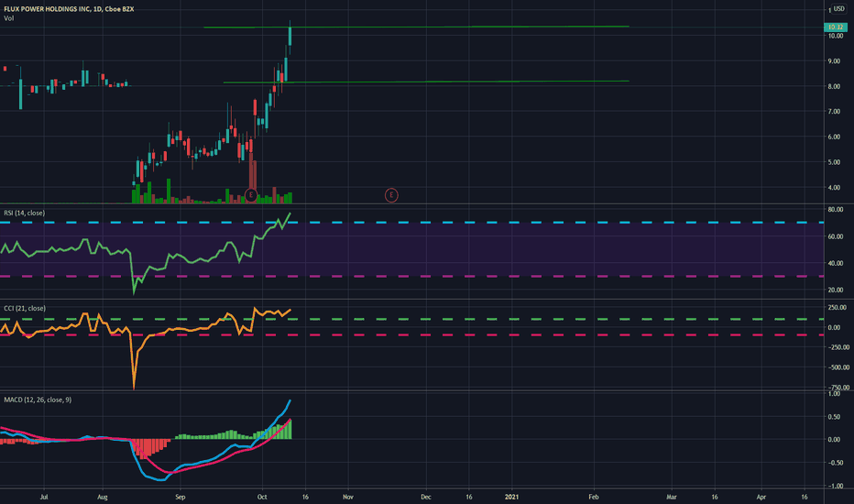Click the 0.50 label on MACD axis
This screenshot has width=854, height=504.
coord(835,417)
